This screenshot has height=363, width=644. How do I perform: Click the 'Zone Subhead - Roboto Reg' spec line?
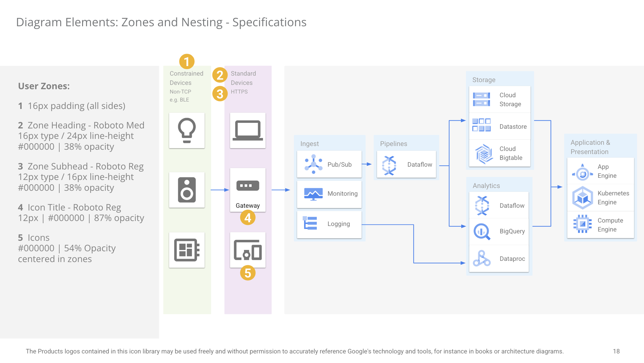[81, 166]
